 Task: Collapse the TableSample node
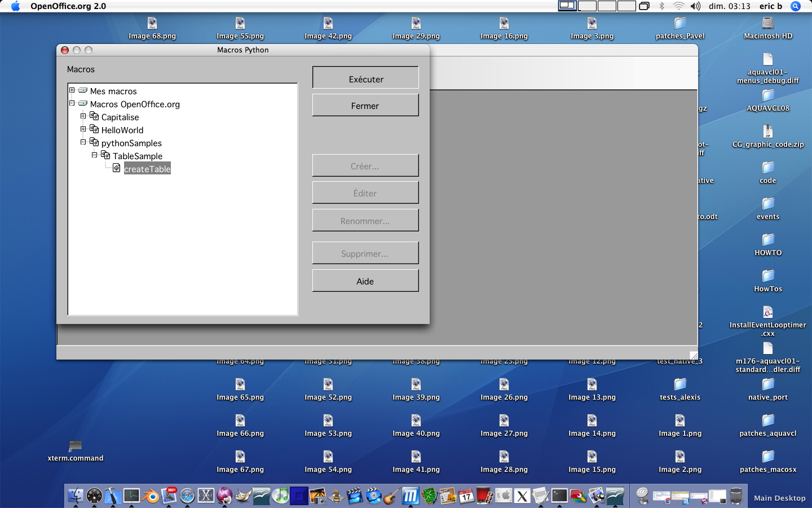point(95,155)
